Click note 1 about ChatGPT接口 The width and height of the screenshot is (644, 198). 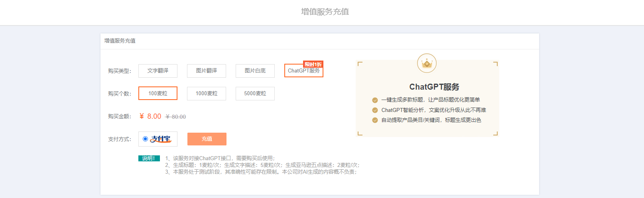tap(220, 158)
